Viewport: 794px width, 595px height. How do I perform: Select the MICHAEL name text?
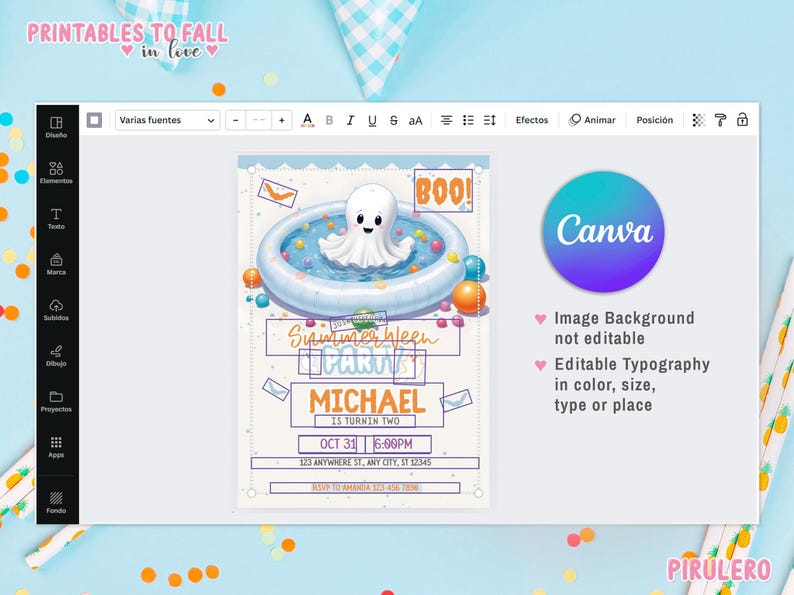coord(367,402)
